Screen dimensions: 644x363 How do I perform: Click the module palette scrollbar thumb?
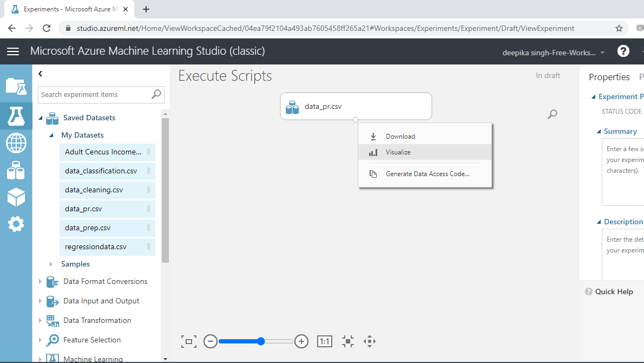pos(165,190)
